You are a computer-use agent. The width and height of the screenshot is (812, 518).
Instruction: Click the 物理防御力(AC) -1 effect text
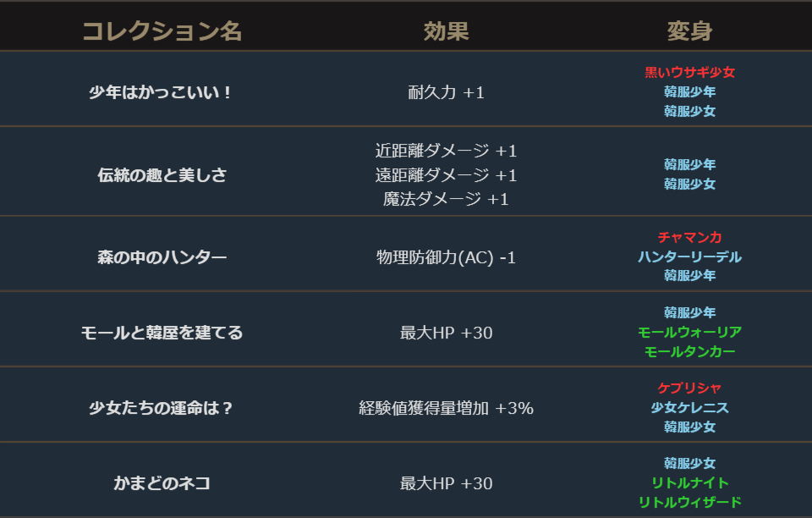[x=446, y=257]
